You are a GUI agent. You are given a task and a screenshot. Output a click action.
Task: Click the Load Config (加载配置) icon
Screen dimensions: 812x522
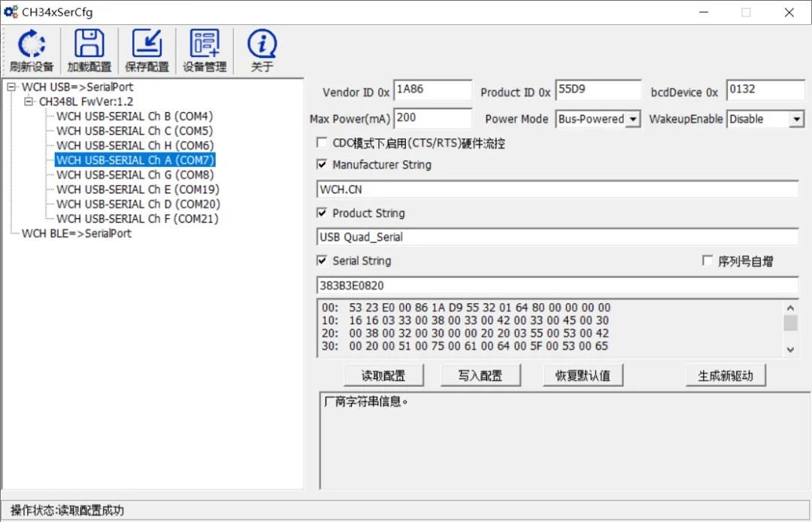click(89, 50)
